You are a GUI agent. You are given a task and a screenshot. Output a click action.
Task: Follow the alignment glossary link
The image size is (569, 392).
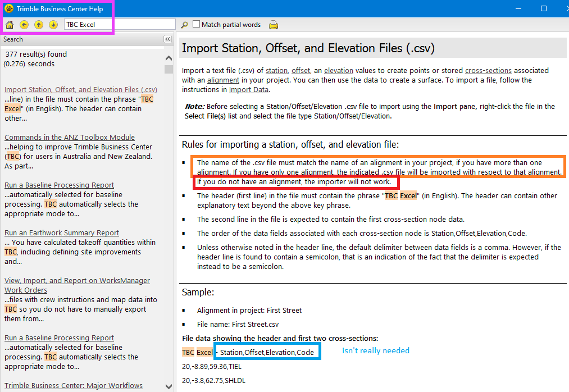tap(223, 80)
